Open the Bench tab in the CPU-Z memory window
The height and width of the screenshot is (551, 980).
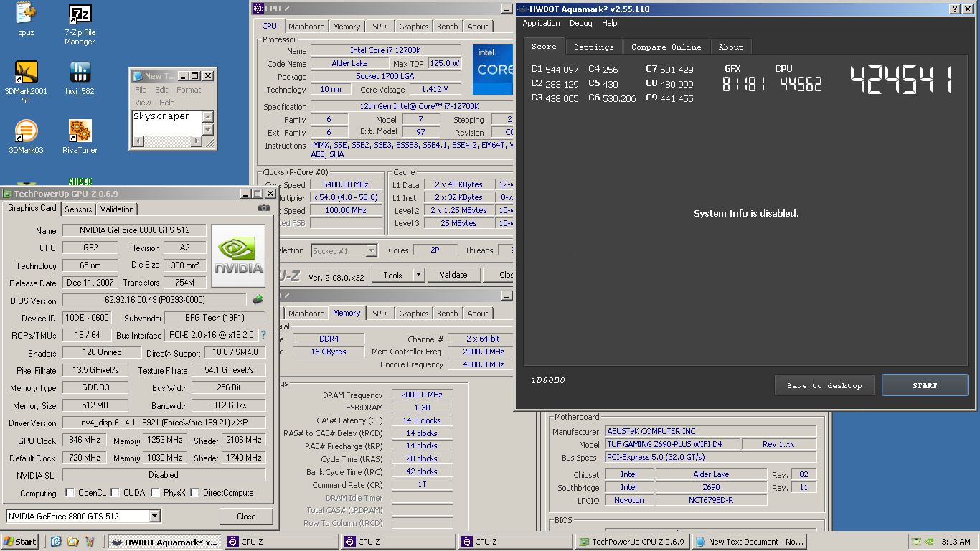click(448, 314)
